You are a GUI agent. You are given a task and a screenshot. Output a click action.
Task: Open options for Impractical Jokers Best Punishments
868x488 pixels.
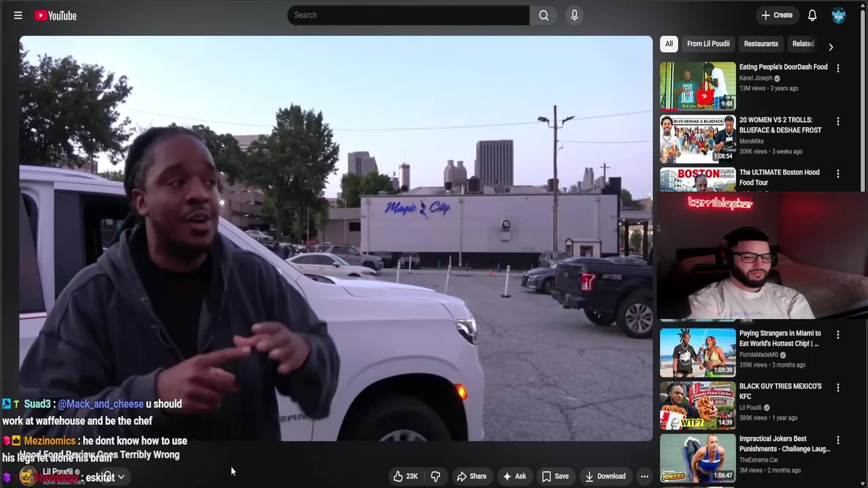838,441
